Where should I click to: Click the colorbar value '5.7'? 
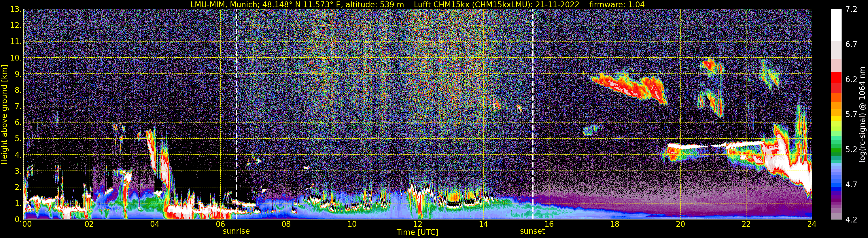pyautogui.click(x=851, y=114)
